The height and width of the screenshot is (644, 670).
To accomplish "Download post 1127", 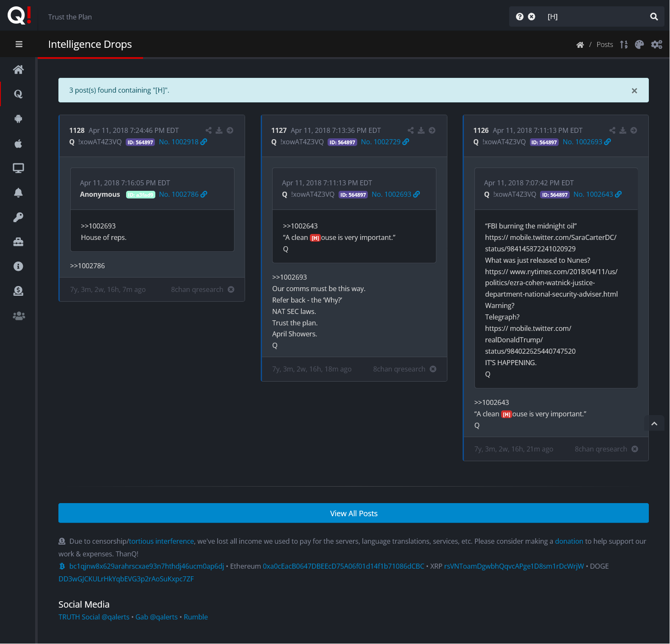I will pos(421,130).
